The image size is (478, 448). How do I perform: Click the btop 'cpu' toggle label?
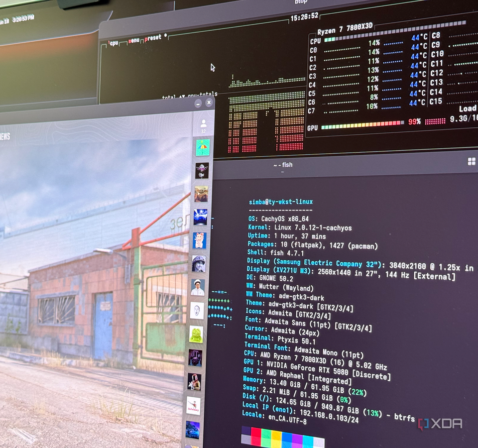(x=114, y=43)
